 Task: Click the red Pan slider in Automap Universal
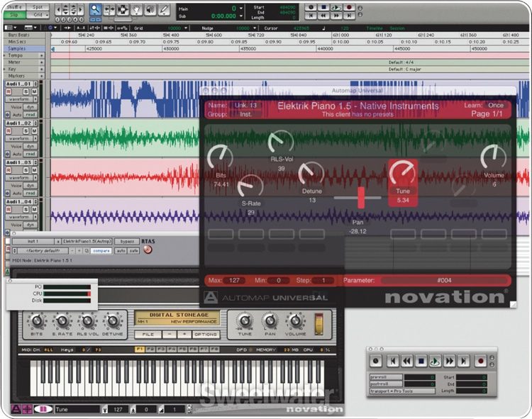[x=361, y=198]
